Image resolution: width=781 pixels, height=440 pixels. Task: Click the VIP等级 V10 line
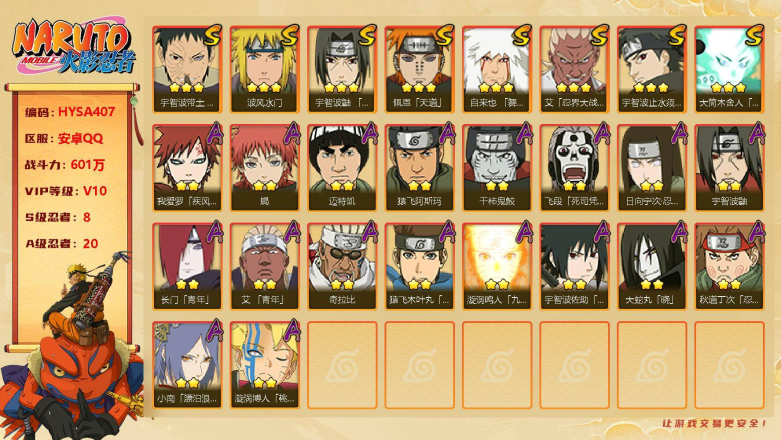point(66,191)
